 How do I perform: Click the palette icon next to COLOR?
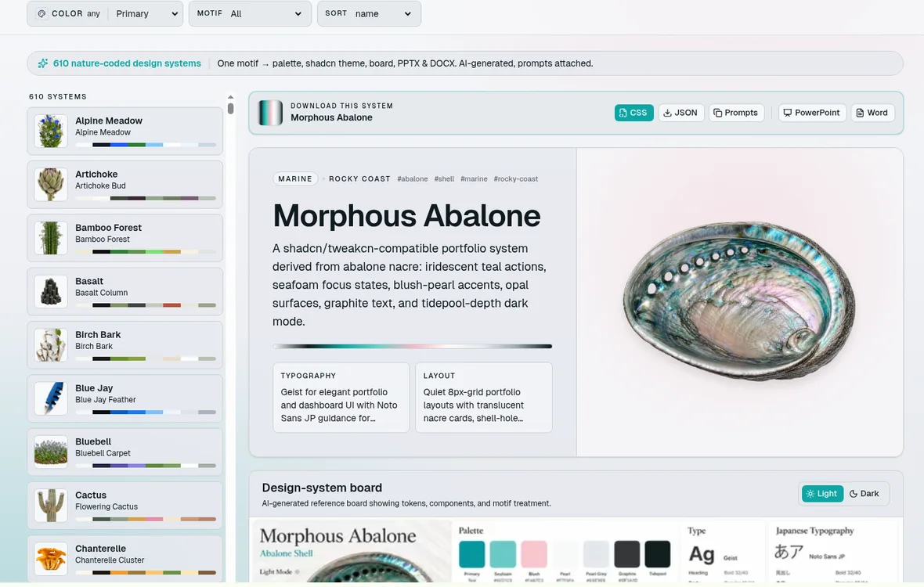pyautogui.click(x=42, y=13)
